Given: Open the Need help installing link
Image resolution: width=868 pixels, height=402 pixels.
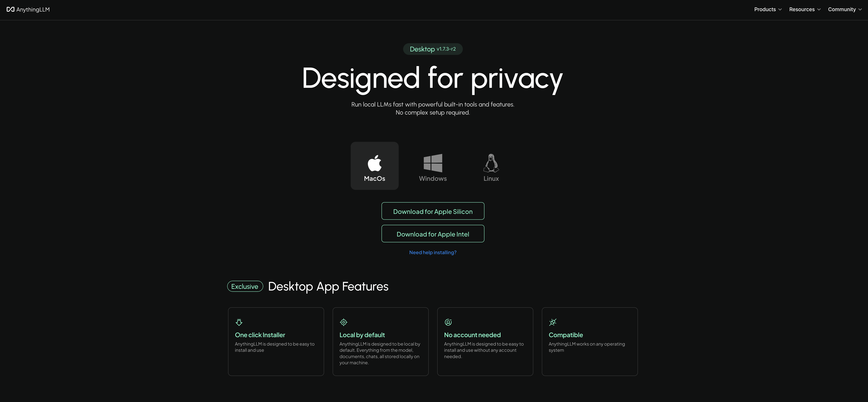Looking at the screenshot, I should click(x=433, y=252).
